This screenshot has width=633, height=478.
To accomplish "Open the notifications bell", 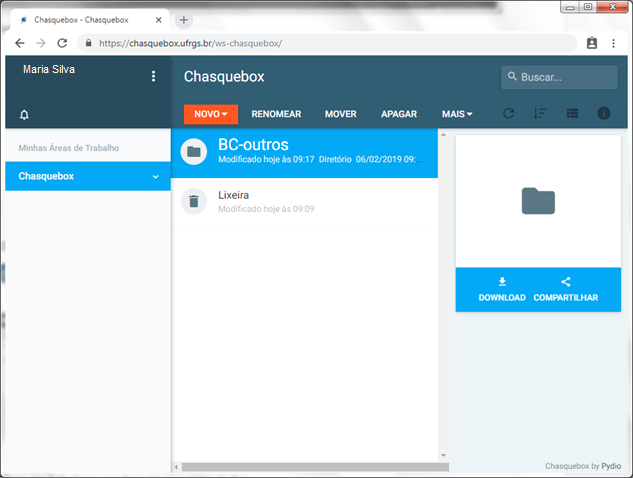I will [24, 115].
